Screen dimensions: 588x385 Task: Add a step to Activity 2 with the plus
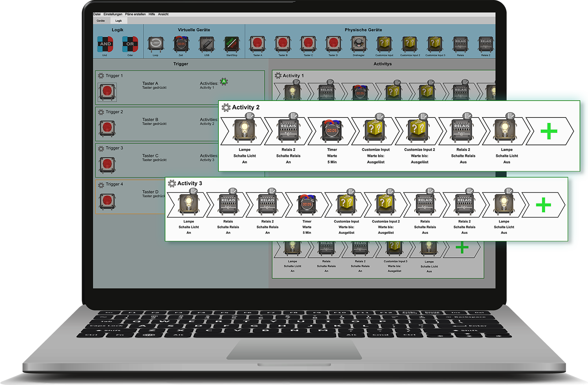click(549, 131)
